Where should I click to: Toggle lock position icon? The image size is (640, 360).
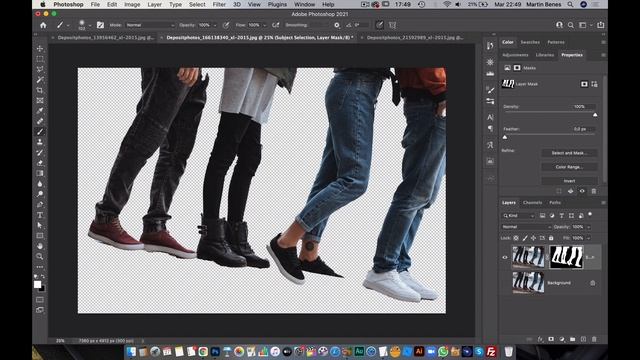click(x=533, y=238)
